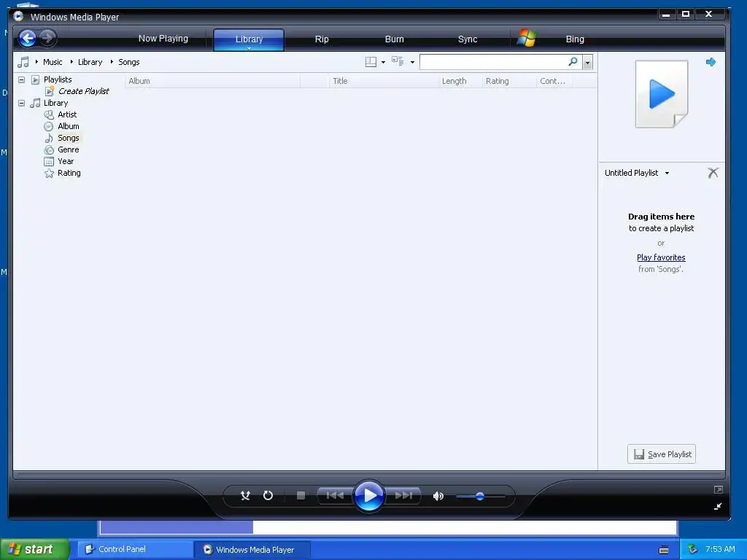Clear the list pane with the X icon
Screen dimensions: 747x560
(713, 173)
